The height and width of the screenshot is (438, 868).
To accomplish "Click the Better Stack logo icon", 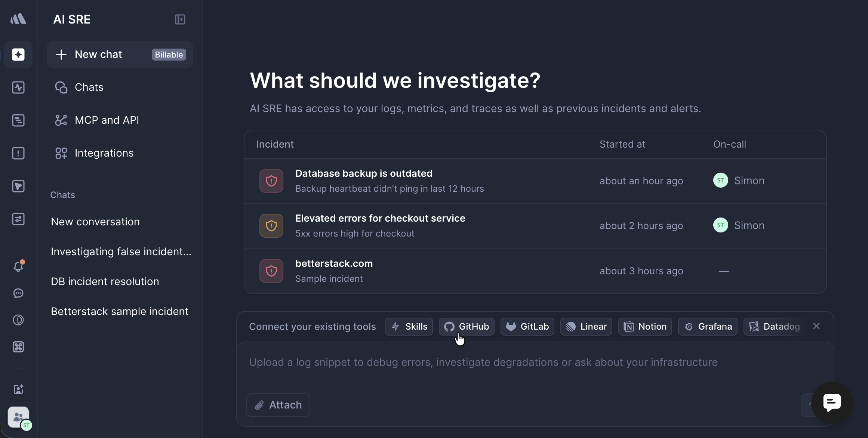I will [18, 19].
